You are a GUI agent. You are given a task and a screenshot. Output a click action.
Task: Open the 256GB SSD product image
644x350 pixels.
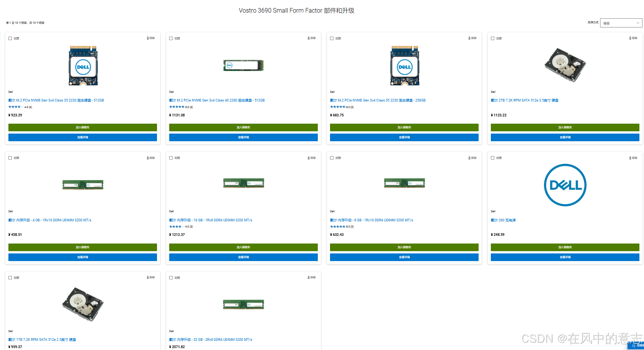[x=405, y=66]
